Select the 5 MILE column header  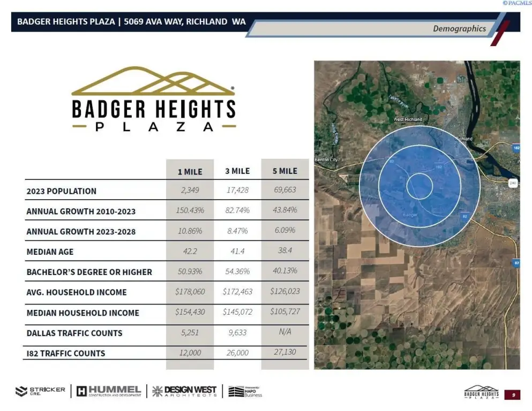[x=284, y=171]
